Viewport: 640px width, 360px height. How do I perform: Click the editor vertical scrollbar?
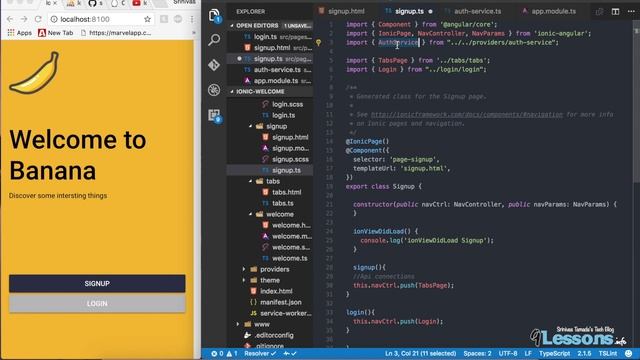(x=636, y=106)
